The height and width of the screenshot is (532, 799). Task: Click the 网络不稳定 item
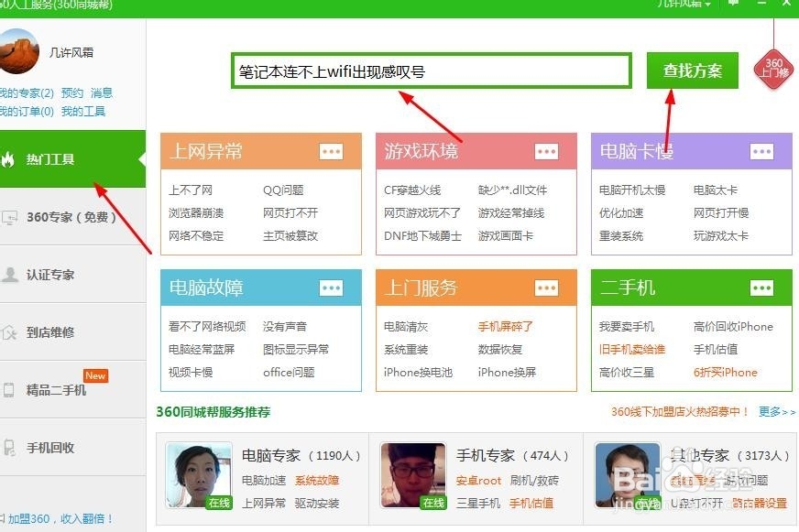point(196,235)
